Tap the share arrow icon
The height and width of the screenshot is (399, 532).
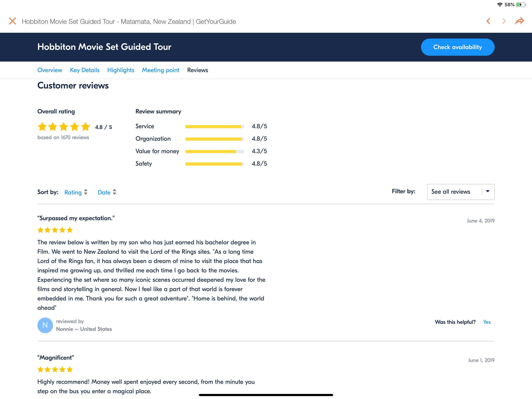[520, 21]
